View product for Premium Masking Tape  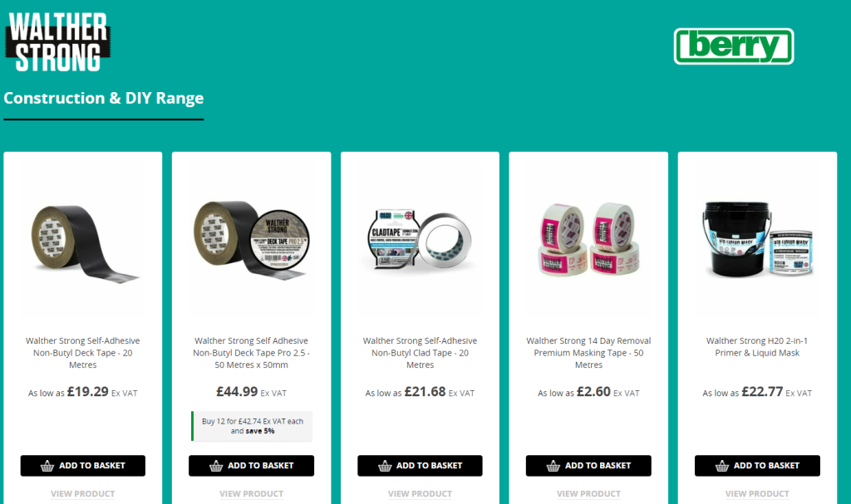coord(588,494)
